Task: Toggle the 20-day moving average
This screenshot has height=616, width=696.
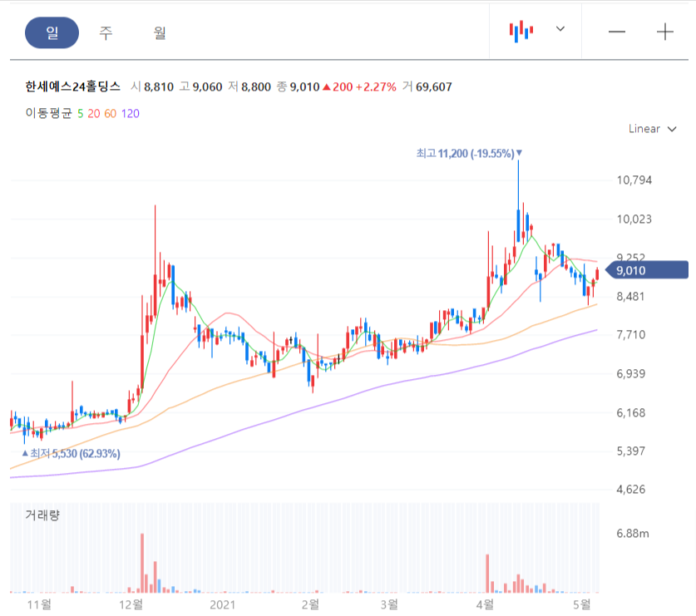Action: pyautogui.click(x=94, y=114)
